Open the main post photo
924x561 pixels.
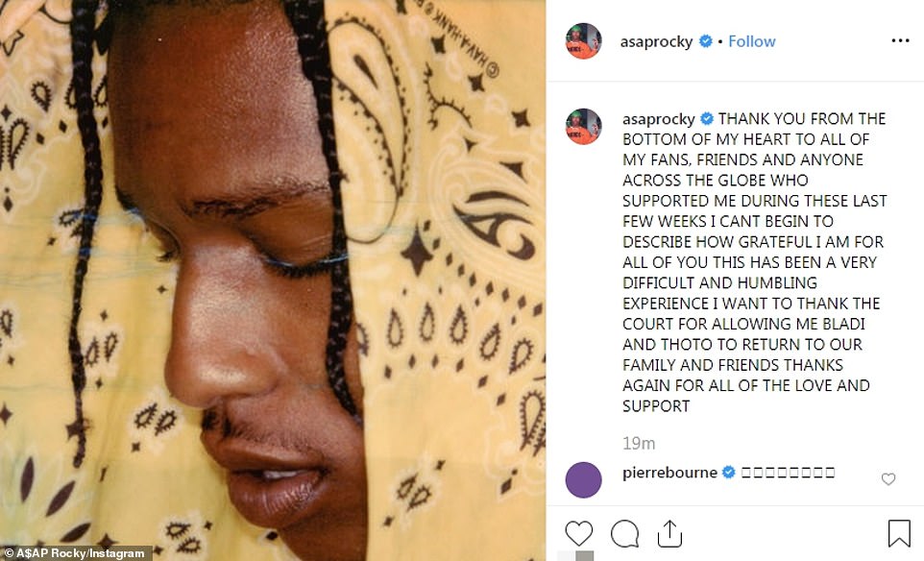[273, 280]
